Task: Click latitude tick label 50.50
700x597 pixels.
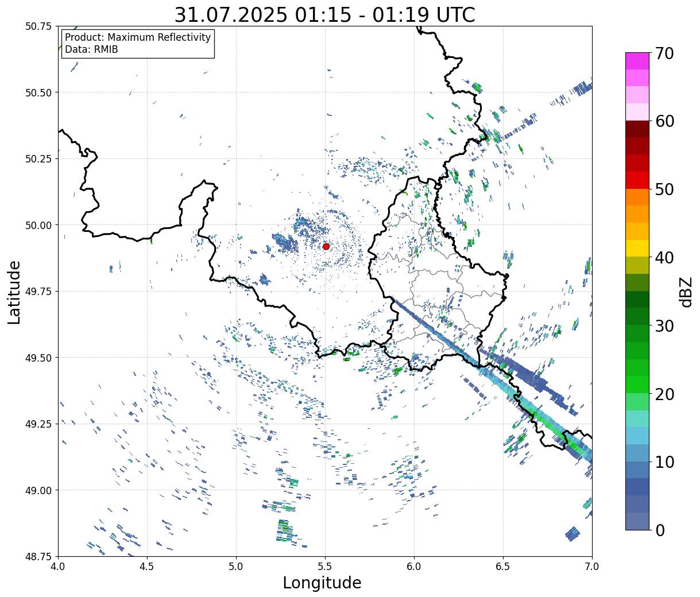Action: pos(38,92)
